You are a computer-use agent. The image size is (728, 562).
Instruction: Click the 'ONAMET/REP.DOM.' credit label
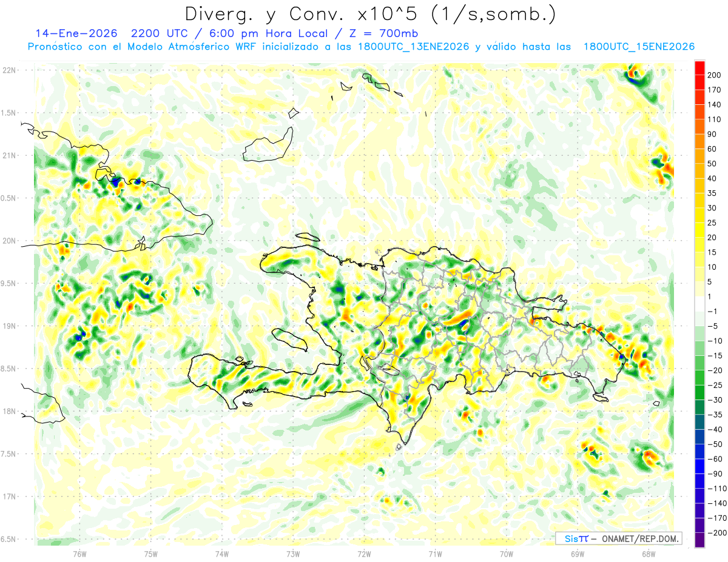coord(641,538)
